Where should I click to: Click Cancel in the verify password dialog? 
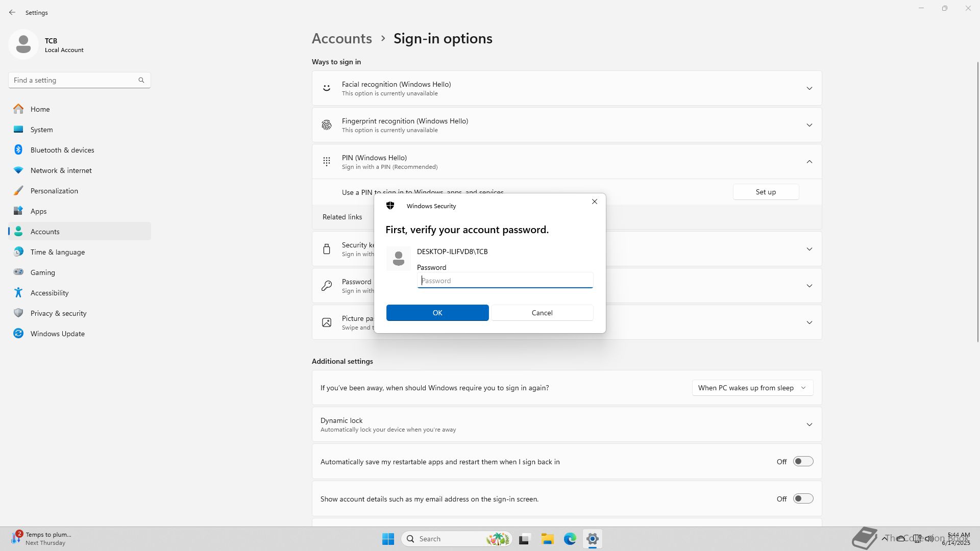pyautogui.click(x=542, y=313)
